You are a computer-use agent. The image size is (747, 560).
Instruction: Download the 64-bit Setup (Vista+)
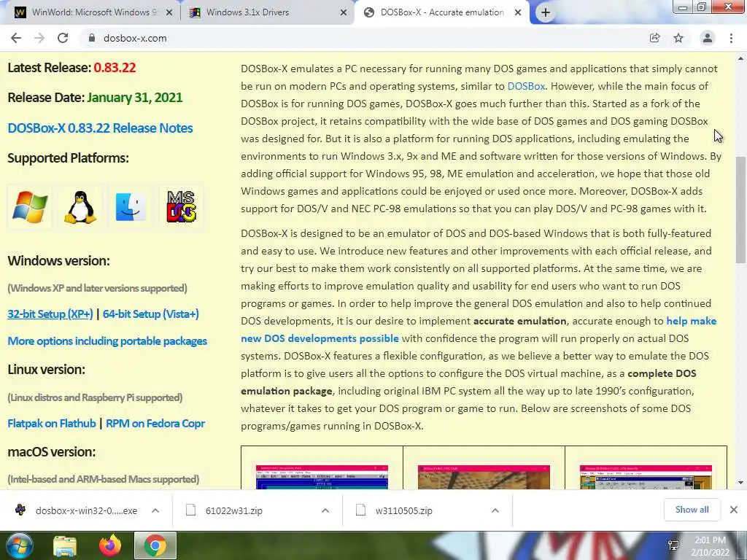150,314
